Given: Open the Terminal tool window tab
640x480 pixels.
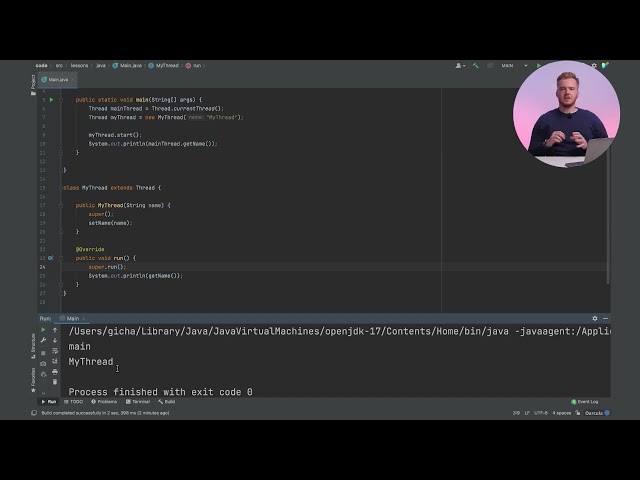Looking at the screenshot, I should [x=138, y=402].
